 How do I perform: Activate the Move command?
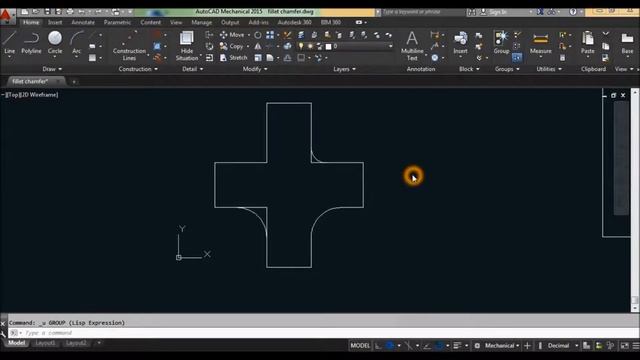[232, 35]
